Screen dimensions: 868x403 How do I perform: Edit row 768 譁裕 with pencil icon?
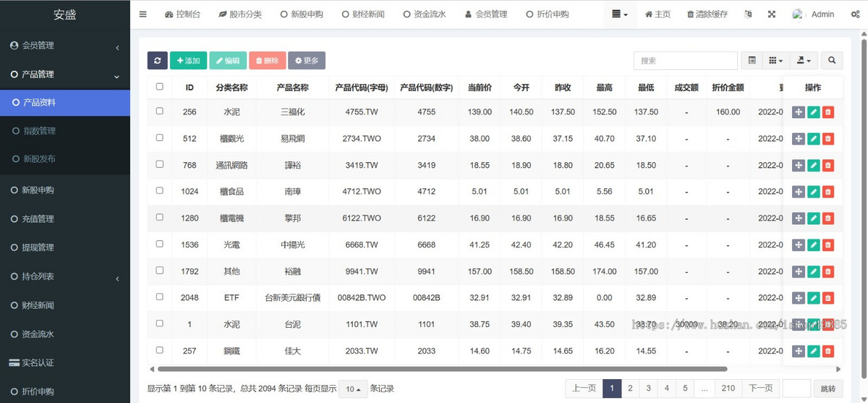click(x=813, y=165)
